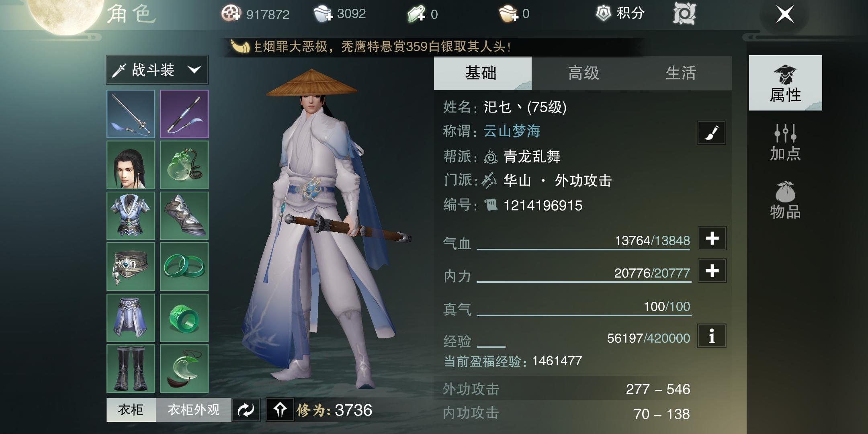
Task: Add health with the 气血 plus button
Action: pos(712,238)
